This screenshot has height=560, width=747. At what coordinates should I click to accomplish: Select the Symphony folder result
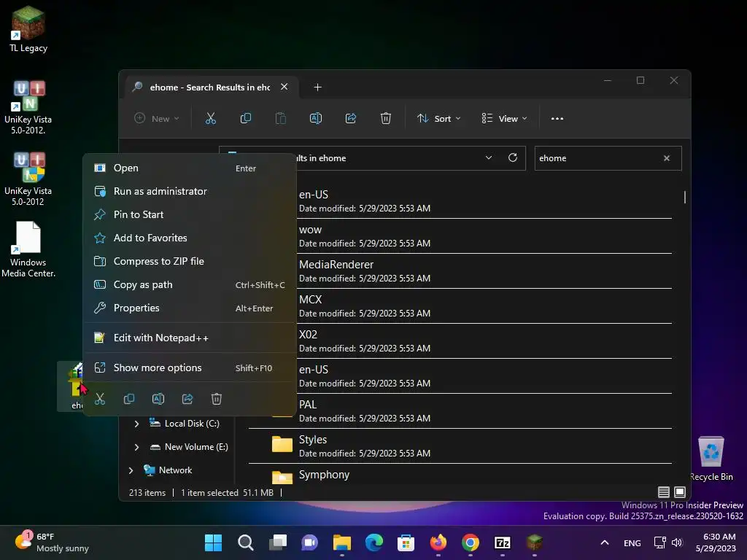460,475
